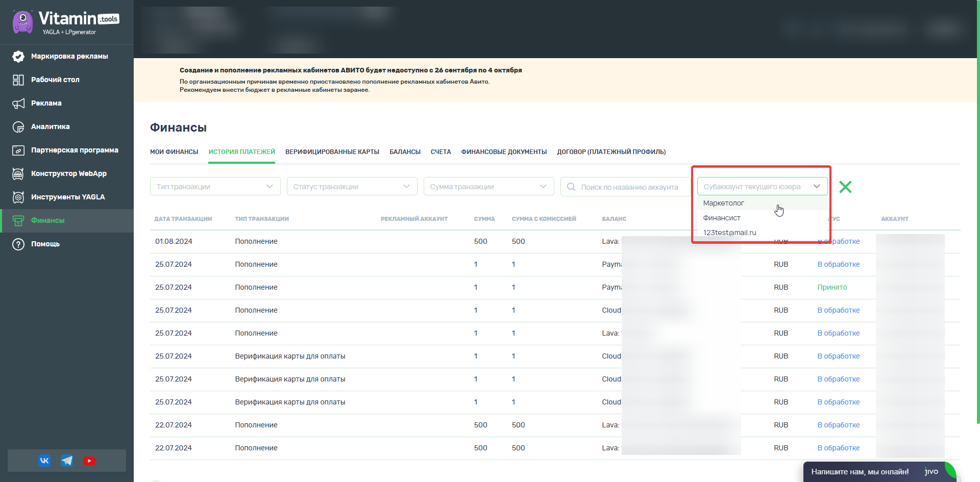The width and height of the screenshot is (980, 482).
Task: Open the Помощь question mark icon
Action: tap(18, 244)
